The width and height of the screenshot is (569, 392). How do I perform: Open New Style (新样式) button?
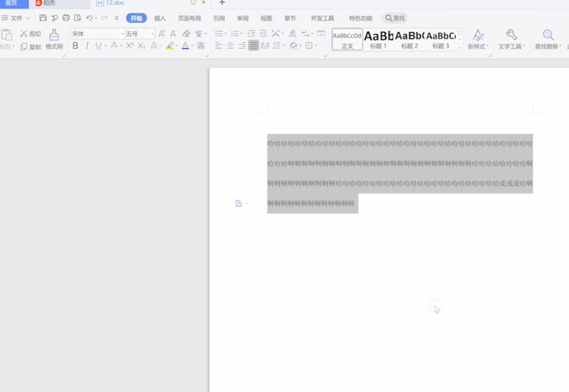click(x=478, y=39)
